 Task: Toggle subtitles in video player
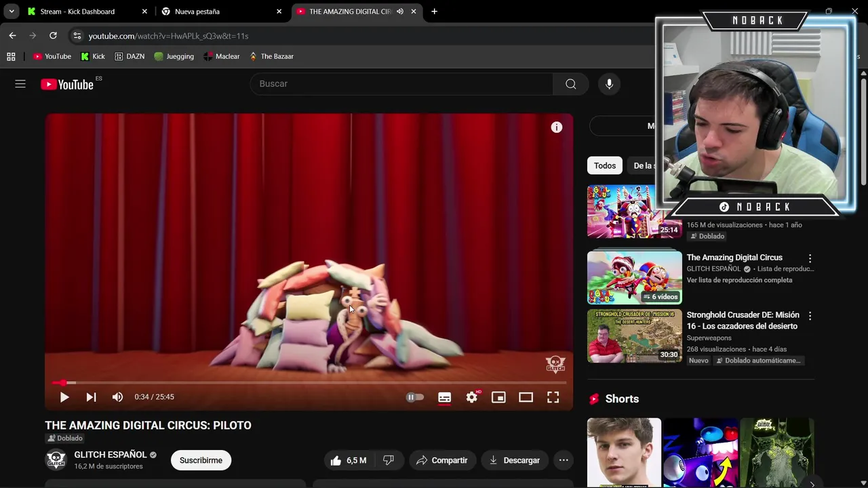point(444,397)
